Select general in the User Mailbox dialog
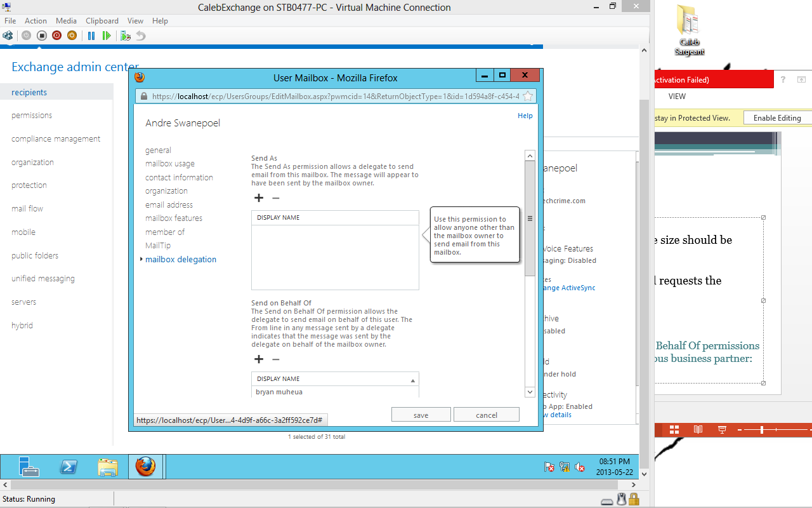Image resolution: width=812 pixels, height=508 pixels. point(158,150)
